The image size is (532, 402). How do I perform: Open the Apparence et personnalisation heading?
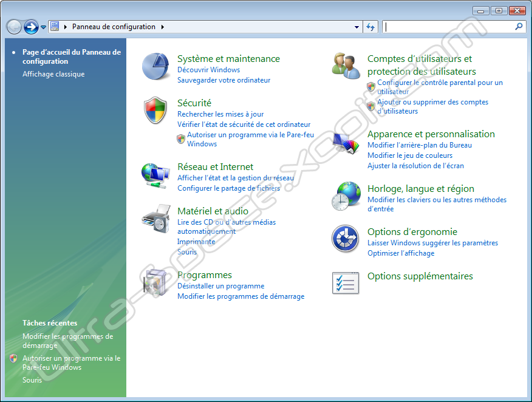[x=431, y=134]
